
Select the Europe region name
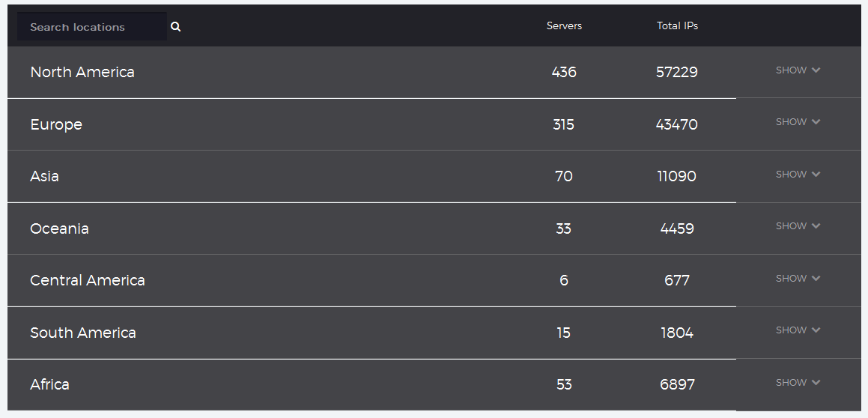(56, 124)
